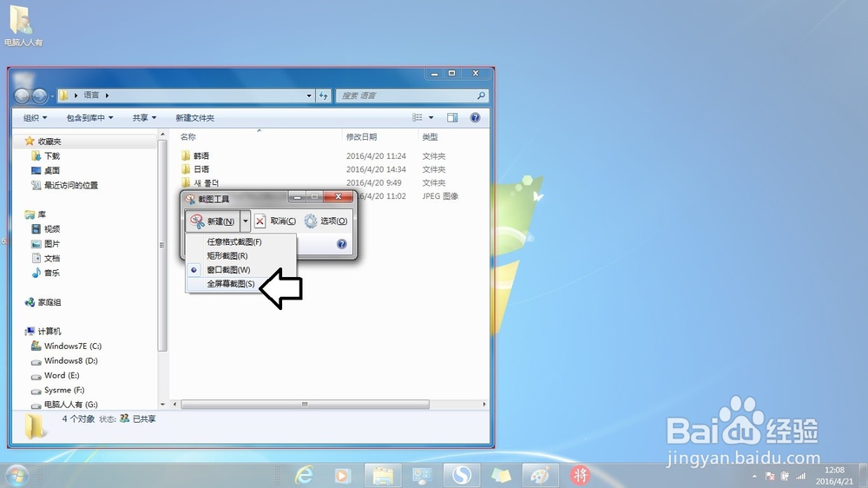
Task: Click the sidebar scroll down arrow
Action: 163,405
